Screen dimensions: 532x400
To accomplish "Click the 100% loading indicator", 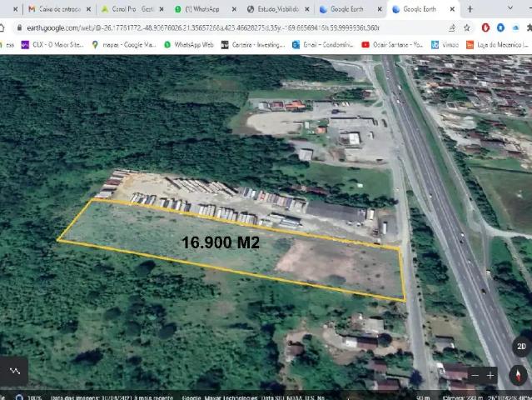I will pyautogui.click(x=34, y=397).
